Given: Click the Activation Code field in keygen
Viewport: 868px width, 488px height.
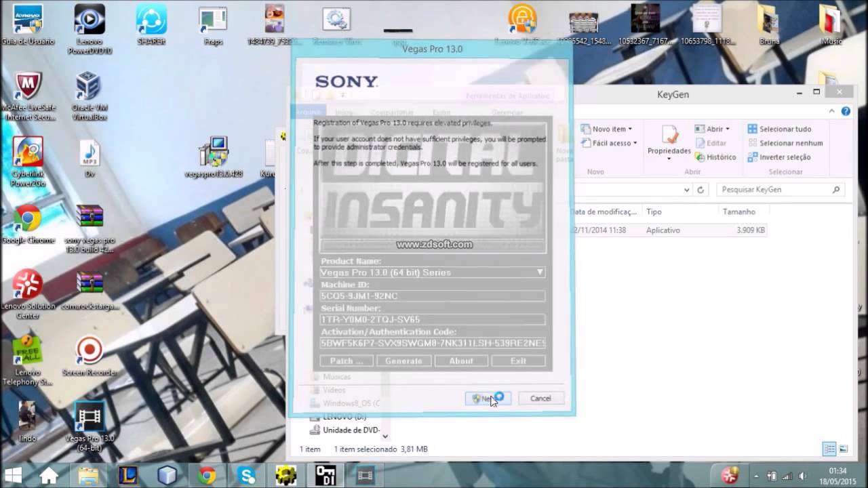Looking at the screenshot, I should tap(433, 343).
